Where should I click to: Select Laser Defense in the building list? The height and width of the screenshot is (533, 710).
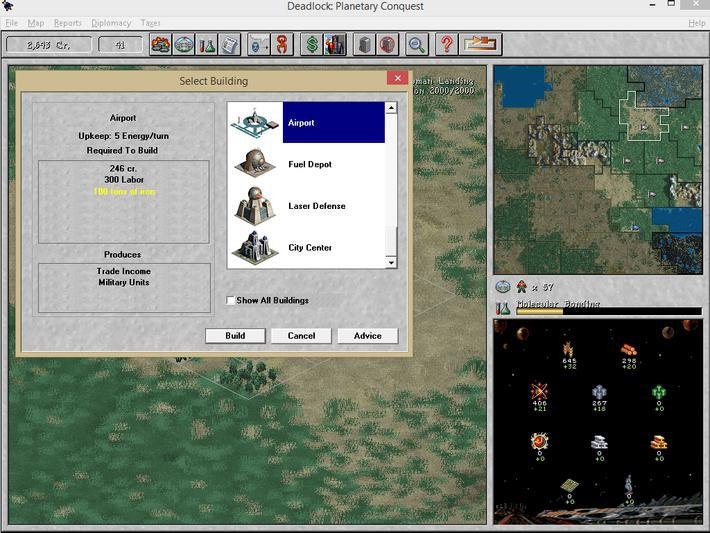point(307,206)
